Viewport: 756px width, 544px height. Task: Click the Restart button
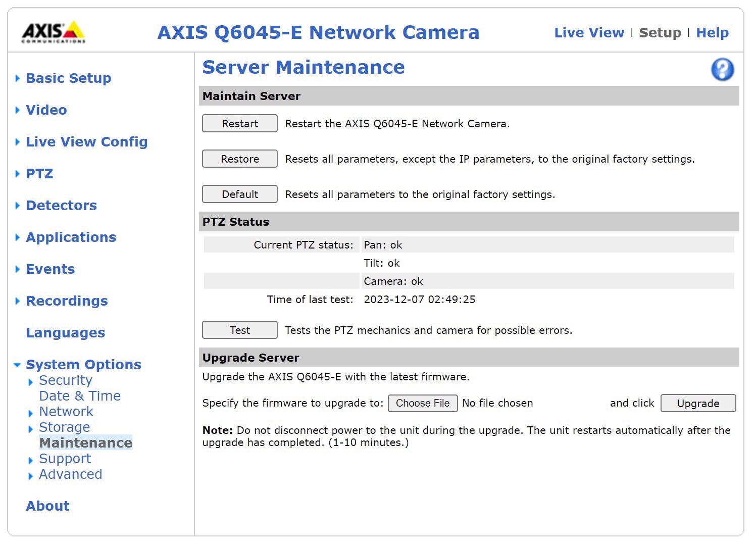point(240,124)
